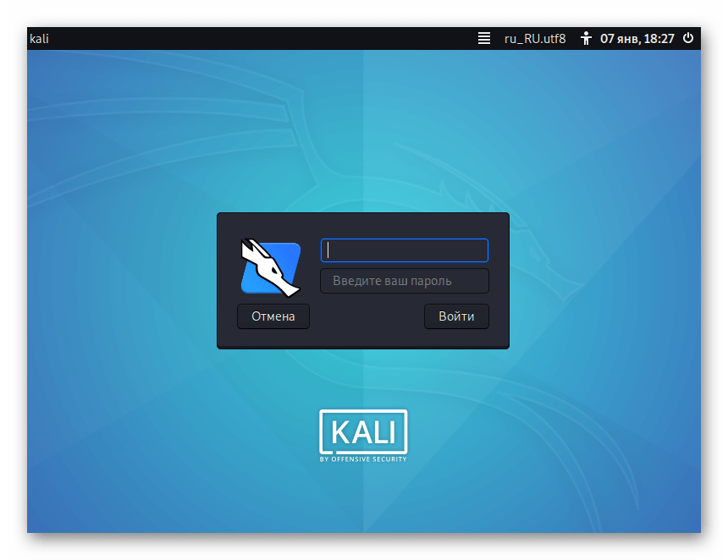Open the clock showing 07 янв, 18:27
The image size is (728, 560).
click(637, 38)
